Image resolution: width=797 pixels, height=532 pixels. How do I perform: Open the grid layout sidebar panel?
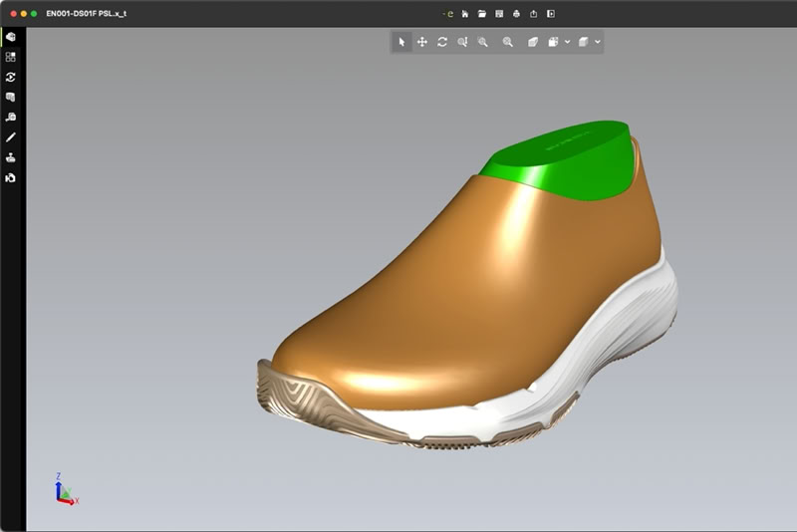click(11, 57)
